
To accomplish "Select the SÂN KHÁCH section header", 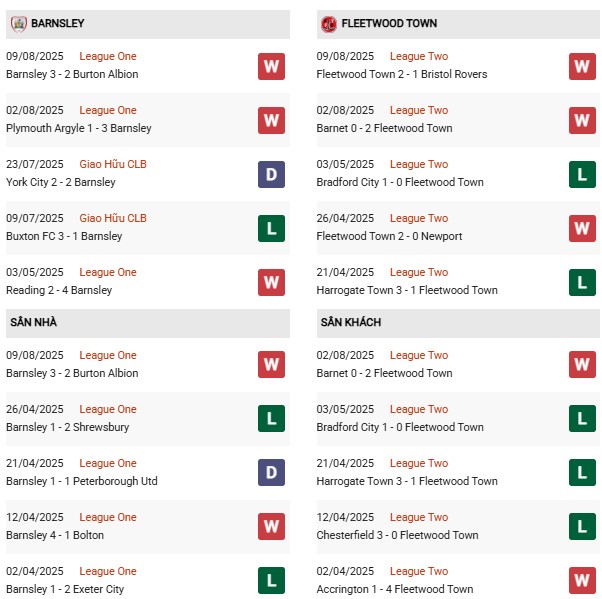I will [351, 322].
